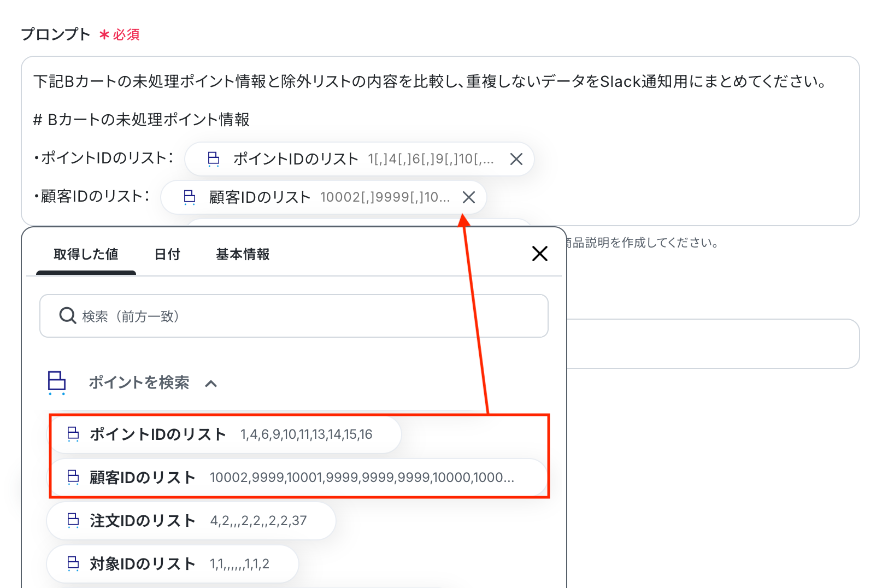Click the Bカート icon beside ポイントを検索
This screenshot has height=588, width=882.
57,383
